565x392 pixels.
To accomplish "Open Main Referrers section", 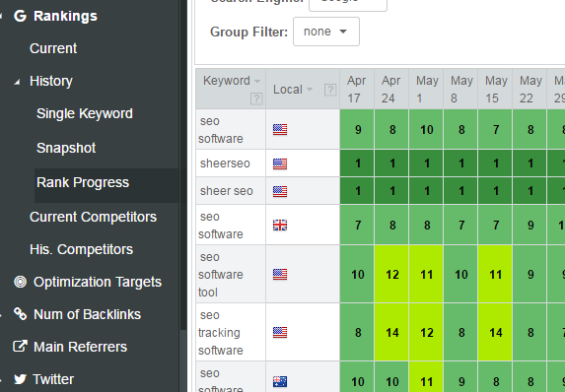I will tap(80, 347).
